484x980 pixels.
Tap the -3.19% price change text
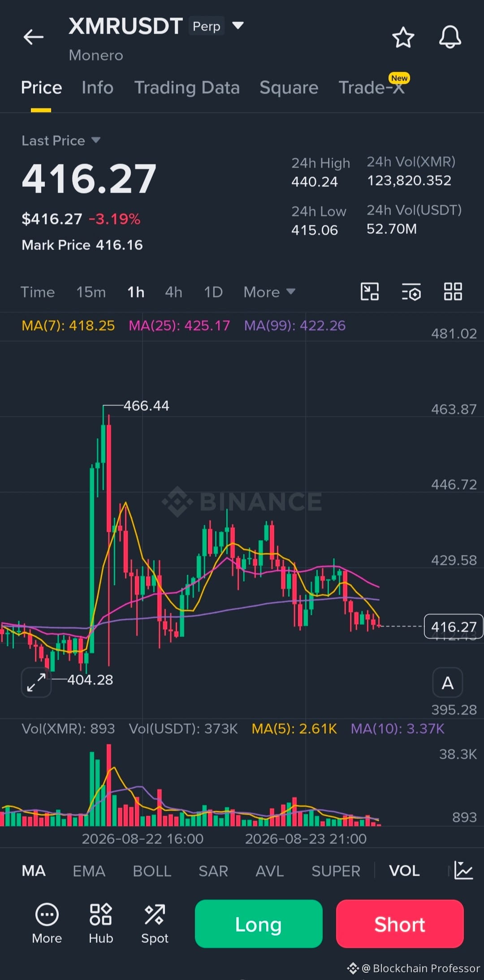click(x=114, y=219)
